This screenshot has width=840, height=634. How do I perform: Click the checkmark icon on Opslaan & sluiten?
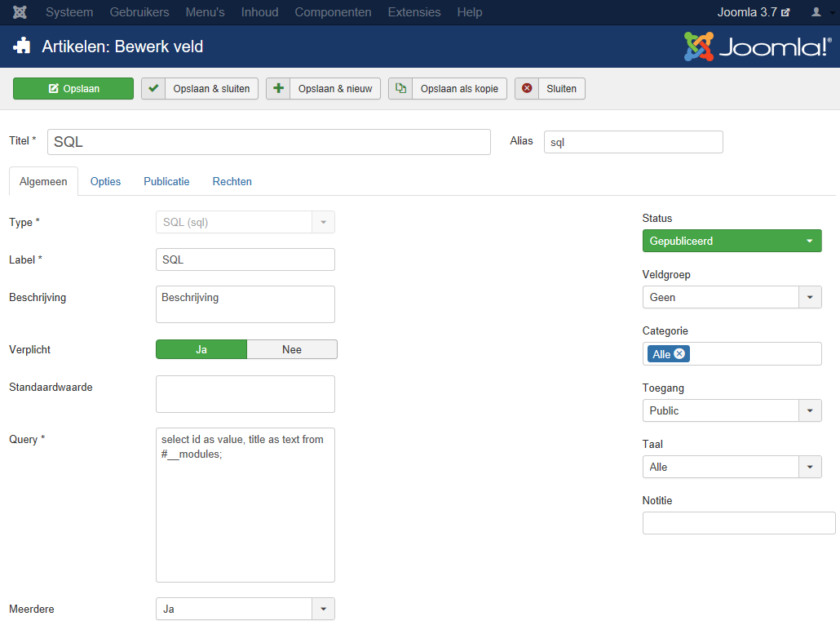153,89
